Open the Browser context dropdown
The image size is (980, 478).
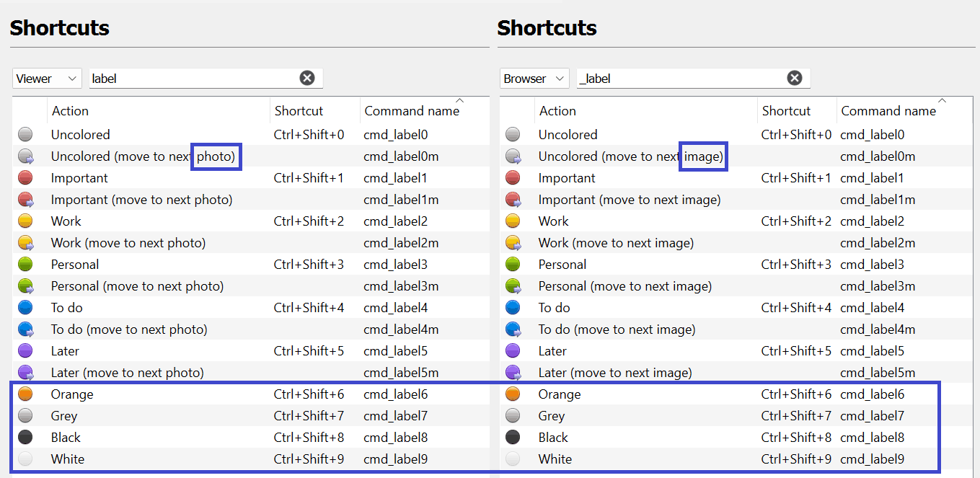tap(534, 79)
